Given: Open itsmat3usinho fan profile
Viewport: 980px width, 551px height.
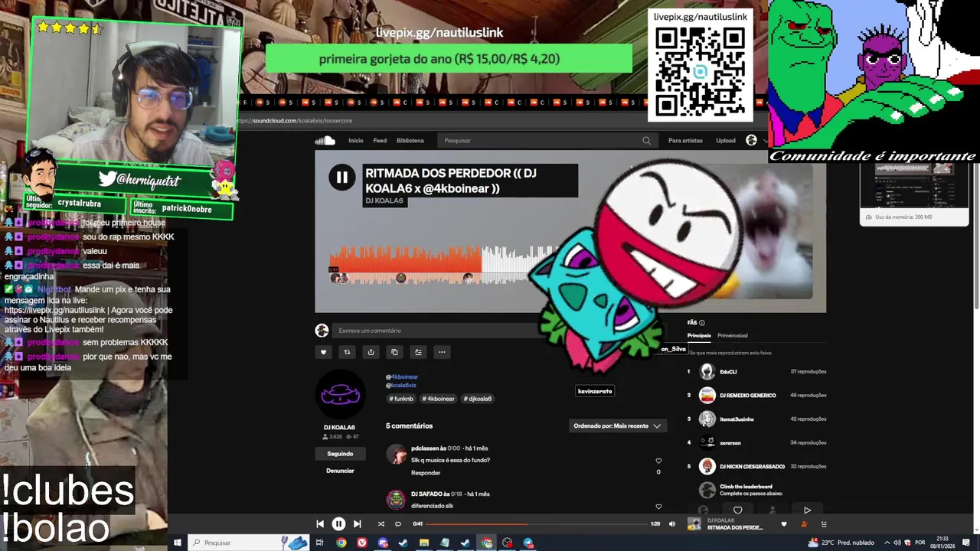Looking at the screenshot, I should (x=737, y=419).
